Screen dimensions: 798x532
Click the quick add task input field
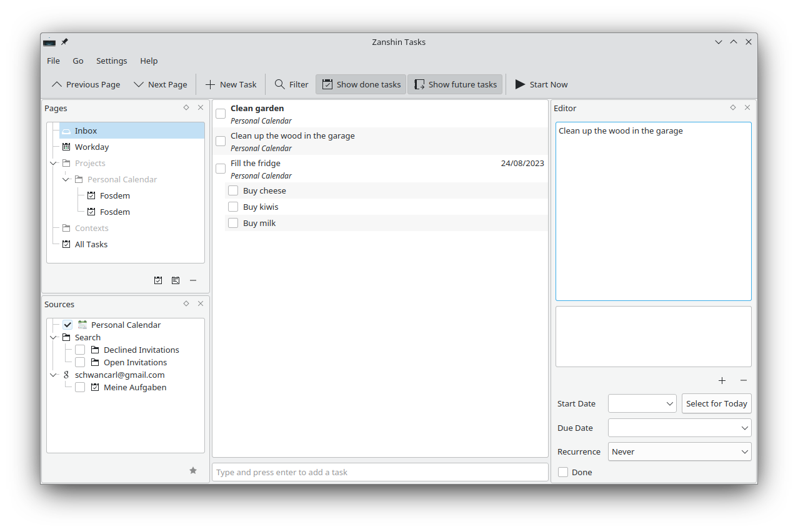[x=380, y=472]
